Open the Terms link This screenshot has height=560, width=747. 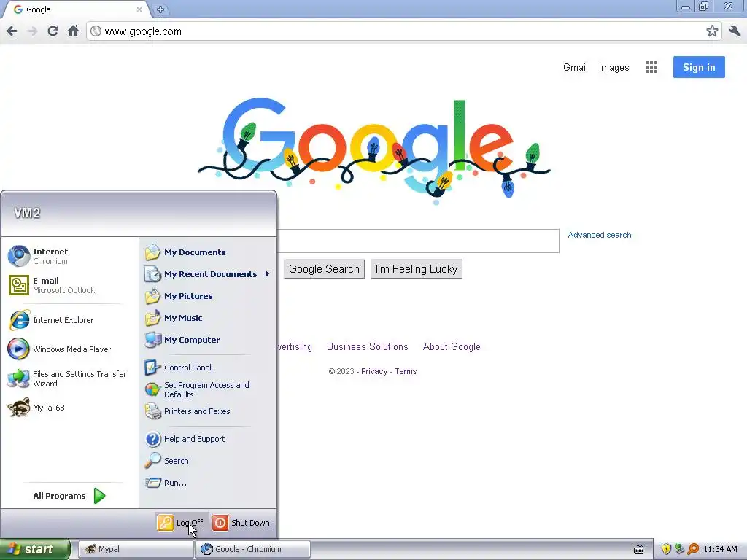tap(406, 371)
